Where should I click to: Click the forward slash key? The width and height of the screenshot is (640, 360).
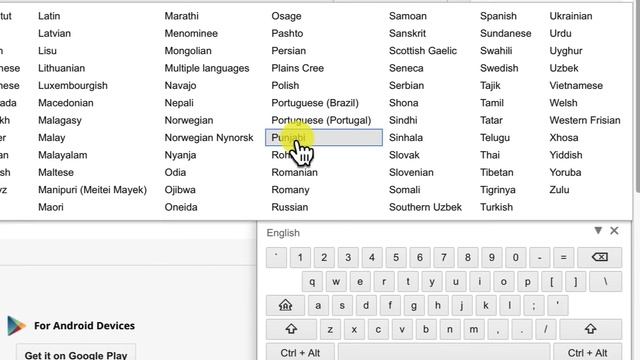point(545,329)
